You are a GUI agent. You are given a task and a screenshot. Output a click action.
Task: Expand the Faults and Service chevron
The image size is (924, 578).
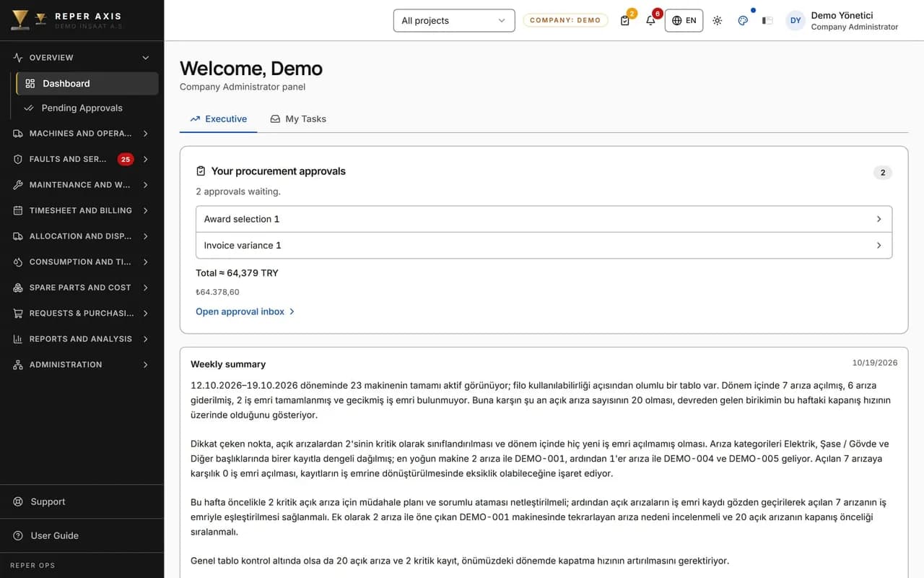(x=146, y=159)
